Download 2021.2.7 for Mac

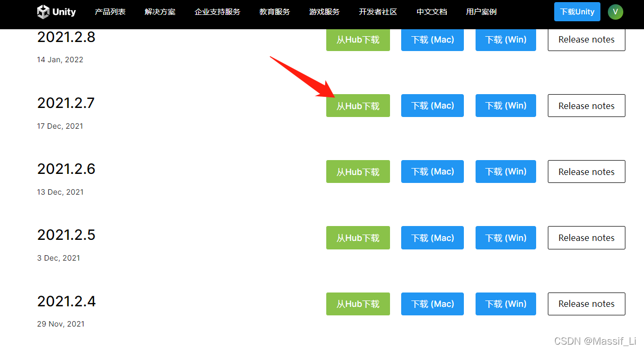433,106
